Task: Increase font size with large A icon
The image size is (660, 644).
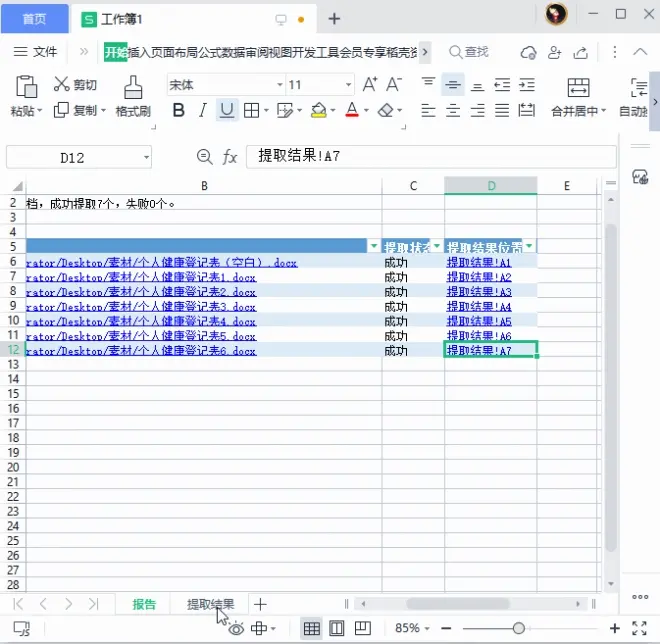Action: click(370, 85)
